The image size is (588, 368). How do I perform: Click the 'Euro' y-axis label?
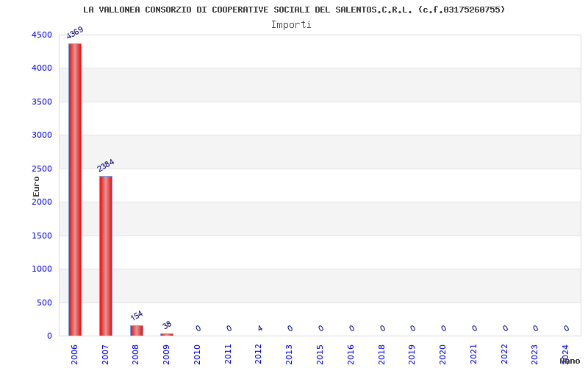coord(36,187)
